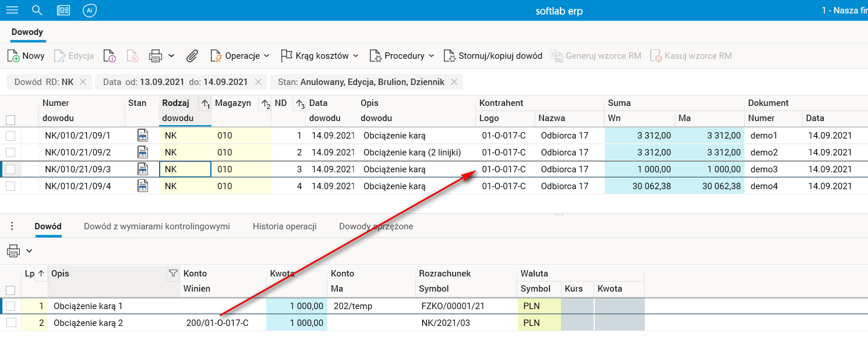Click the Nowy button

(x=26, y=56)
